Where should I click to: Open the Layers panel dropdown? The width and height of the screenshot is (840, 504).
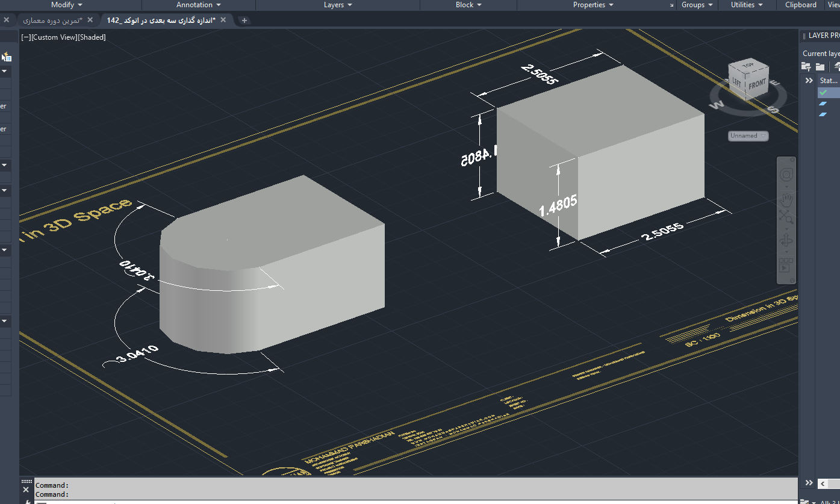[338, 5]
